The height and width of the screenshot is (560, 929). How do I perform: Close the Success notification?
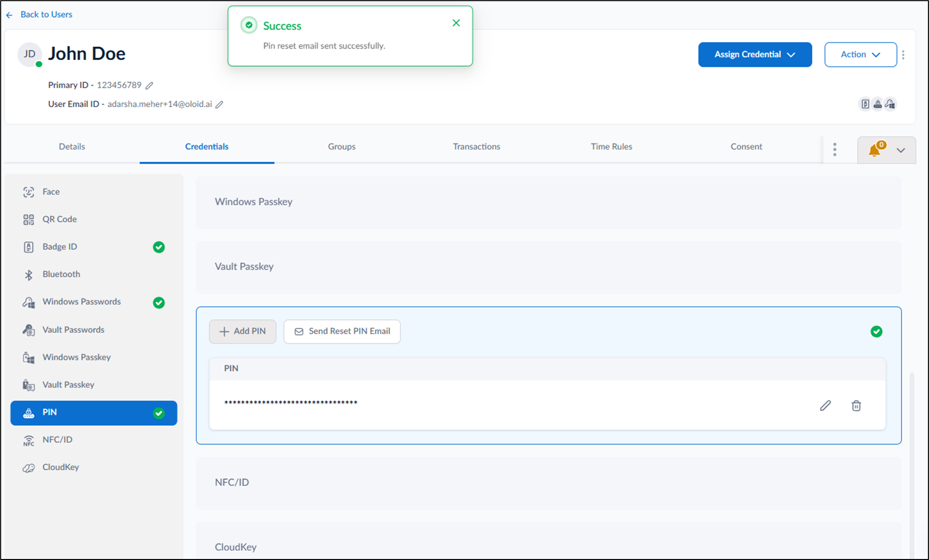pyautogui.click(x=456, y=23)
